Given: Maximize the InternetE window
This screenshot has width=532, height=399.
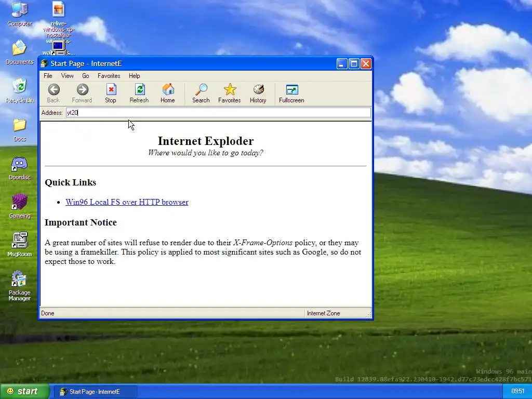Looking at the screenshot, I should click(354, 64).
